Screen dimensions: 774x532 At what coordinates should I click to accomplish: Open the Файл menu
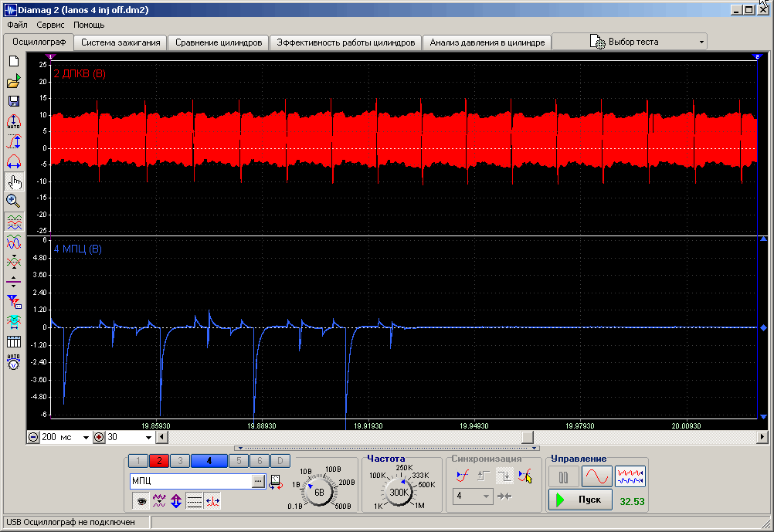pos(17,25)
